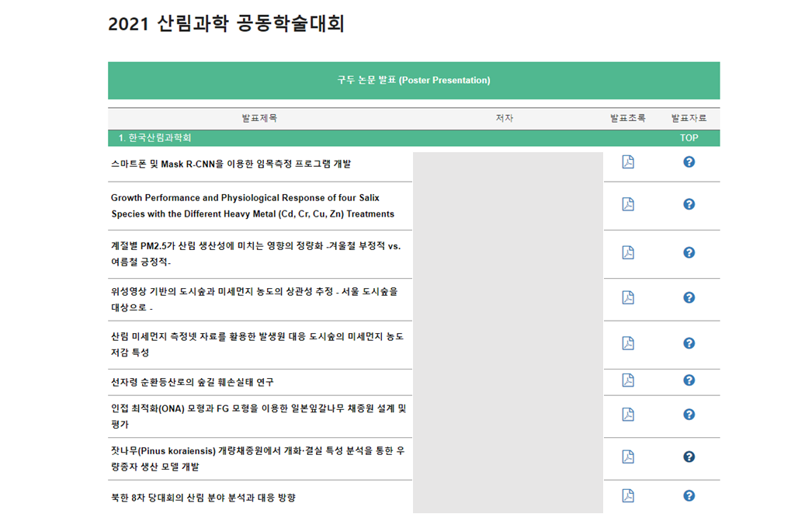This screenshot has height=514, width=812.
Task: Open abstract PDF for 산림 미세먼지 측정넷 paper
Action: tap(628, 343)
